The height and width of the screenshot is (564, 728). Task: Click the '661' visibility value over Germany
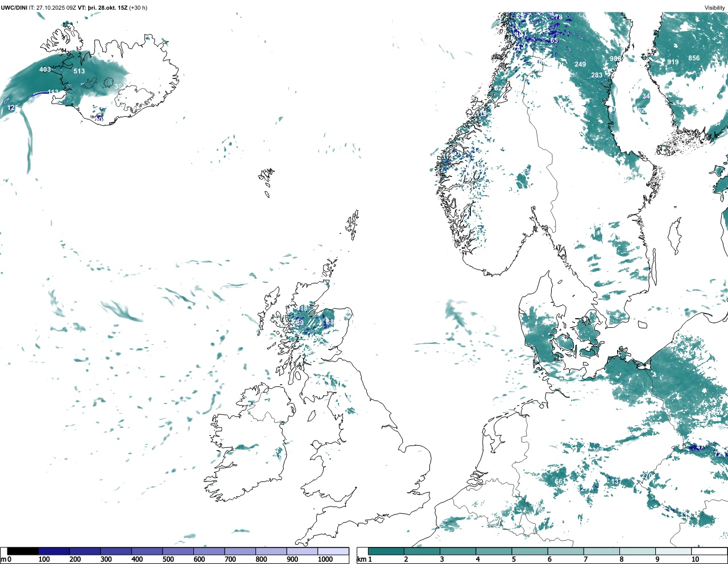pyautogui.click(x=560, y=481)
